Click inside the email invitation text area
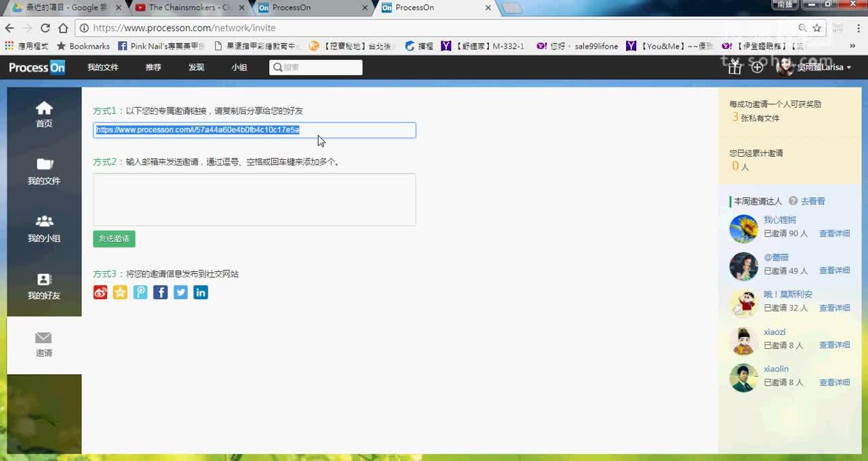 254,199
